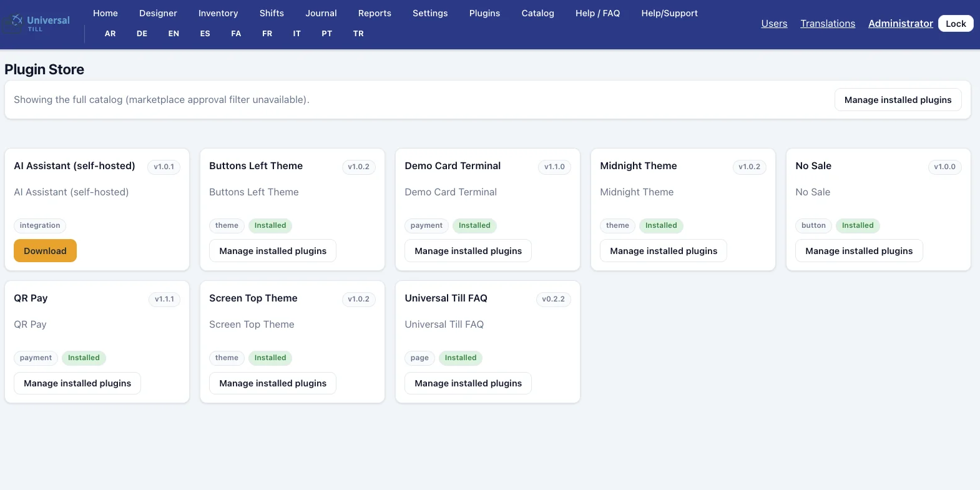Open Reports in the navigation bar
This screenshot has width=980, height=490.
coord(375,13)
